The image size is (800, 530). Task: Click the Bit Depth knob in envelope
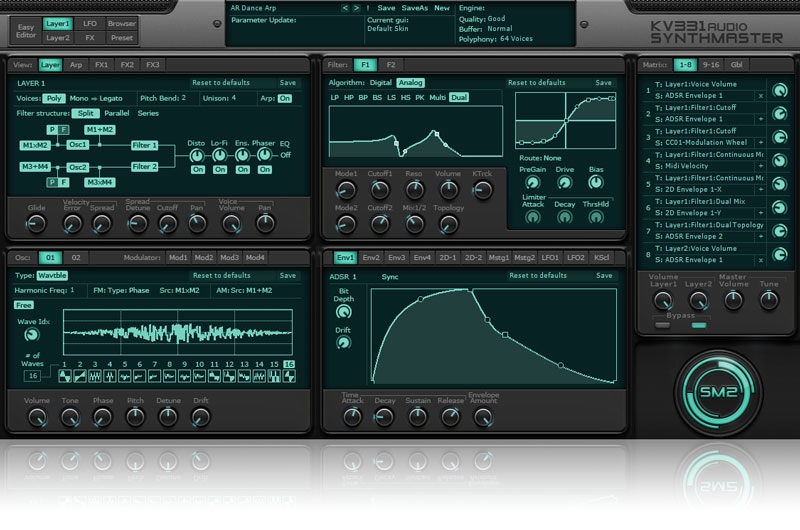344,312
